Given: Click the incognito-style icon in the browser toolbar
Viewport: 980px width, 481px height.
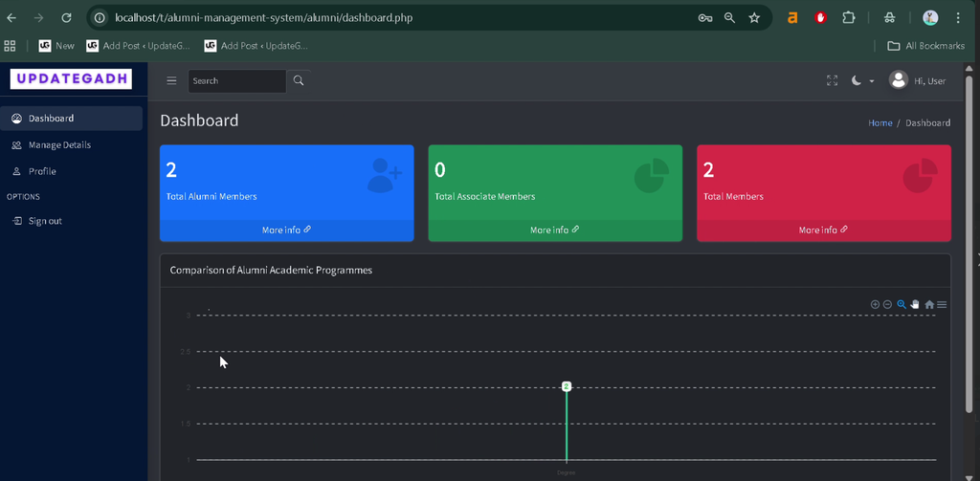Looking at the screenshot, I should (x=889, y=18).
